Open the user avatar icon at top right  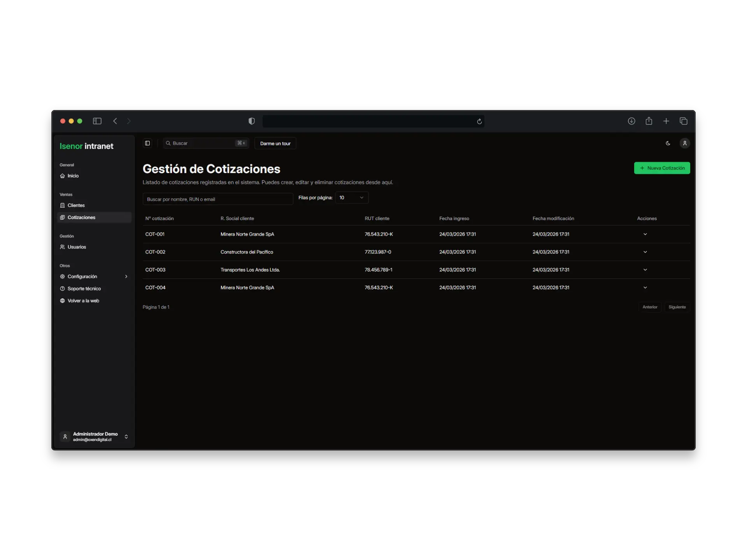point(685,143)
